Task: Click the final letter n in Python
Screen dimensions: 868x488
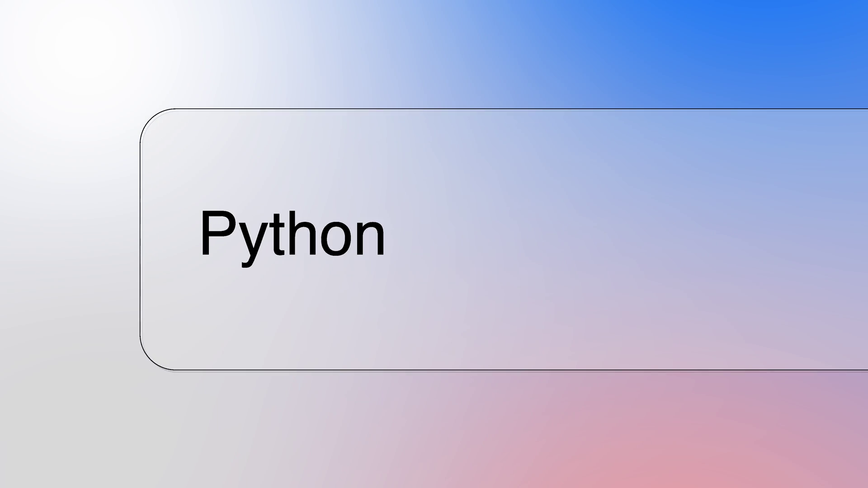Action: click(371, 239)
